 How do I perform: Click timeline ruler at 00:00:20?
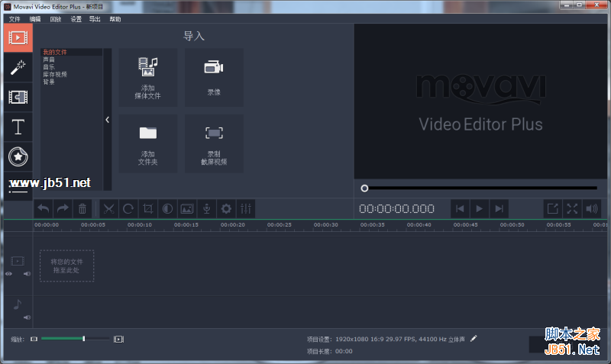[x=233, y=225]
